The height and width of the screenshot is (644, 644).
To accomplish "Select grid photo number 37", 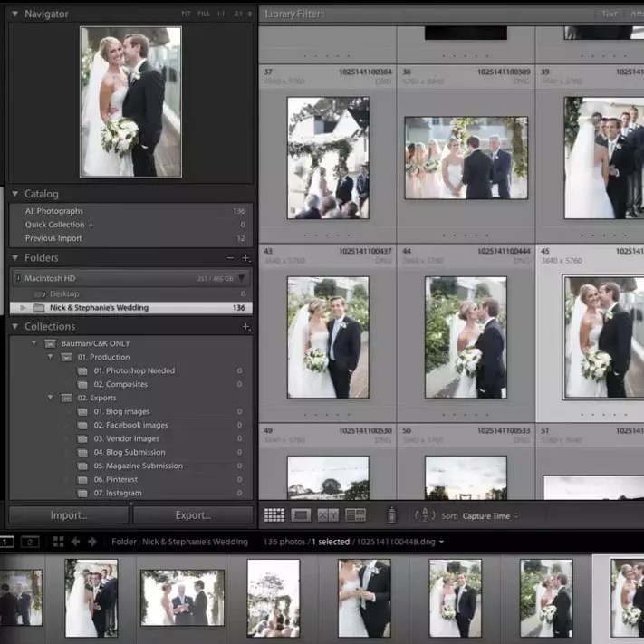I will pyautogui.click(x=328, y=158).
